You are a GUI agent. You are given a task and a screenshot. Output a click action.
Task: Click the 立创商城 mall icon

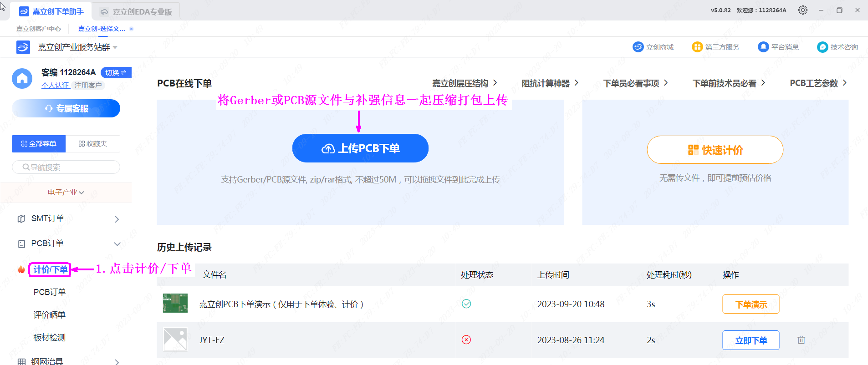tap(638, 47)
